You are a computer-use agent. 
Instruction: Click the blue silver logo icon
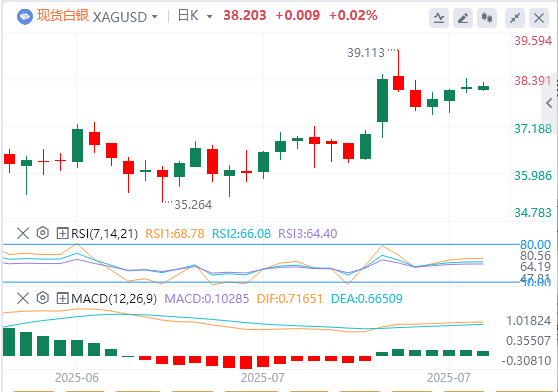point(25,16)
